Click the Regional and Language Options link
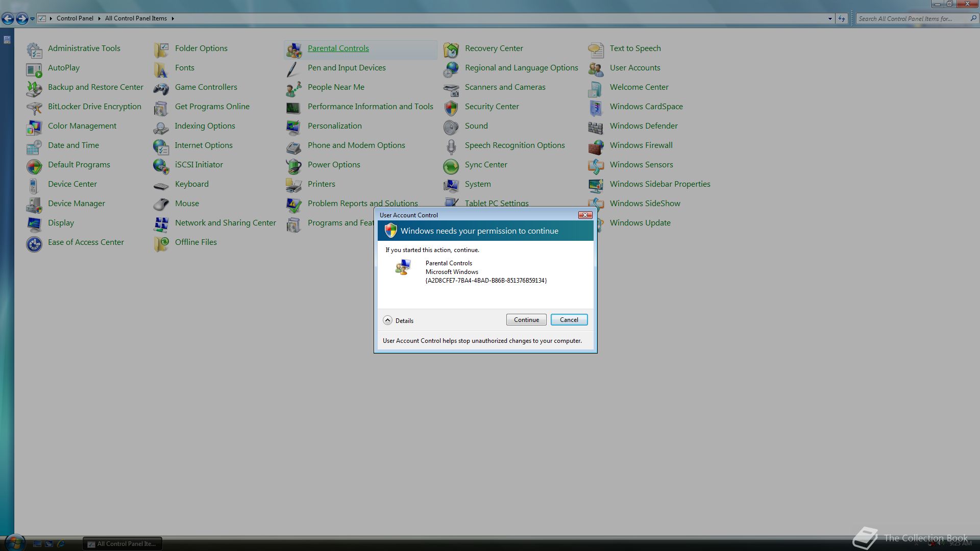980x551 pixels. (521, 68)
